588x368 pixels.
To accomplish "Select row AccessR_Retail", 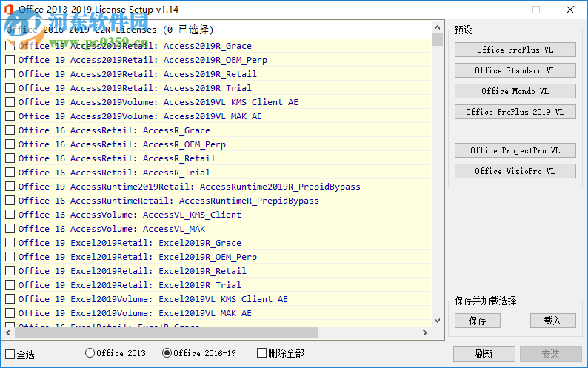I will point(217,158).
